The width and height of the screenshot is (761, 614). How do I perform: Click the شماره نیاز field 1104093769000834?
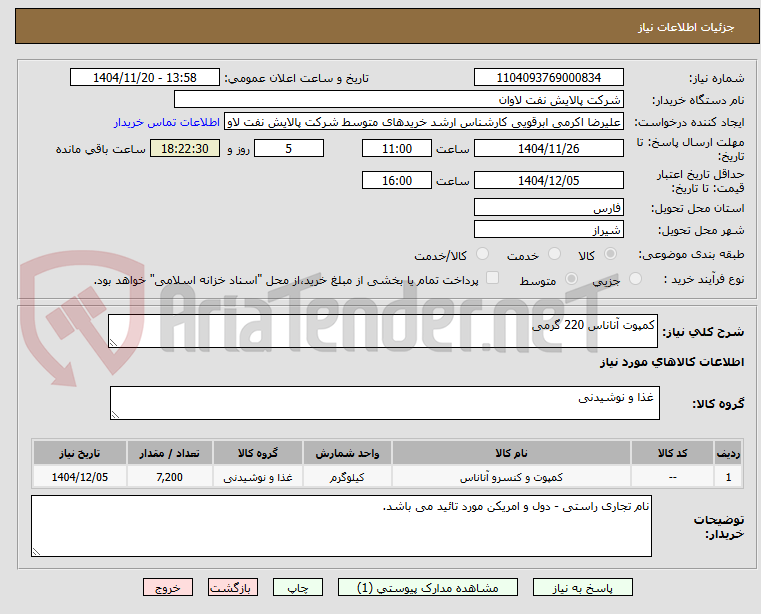pos(548,78)
